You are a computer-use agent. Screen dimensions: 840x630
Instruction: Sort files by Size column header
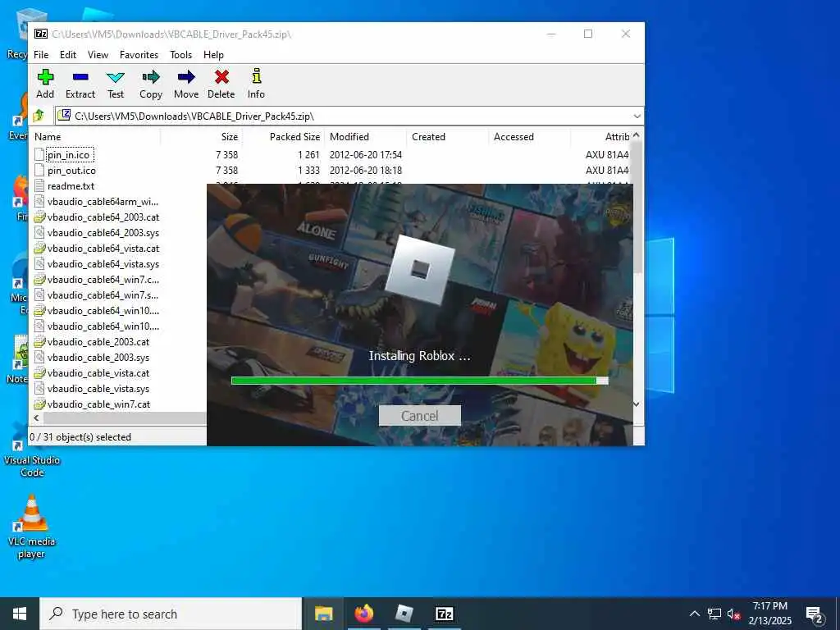tap(202, 137)
